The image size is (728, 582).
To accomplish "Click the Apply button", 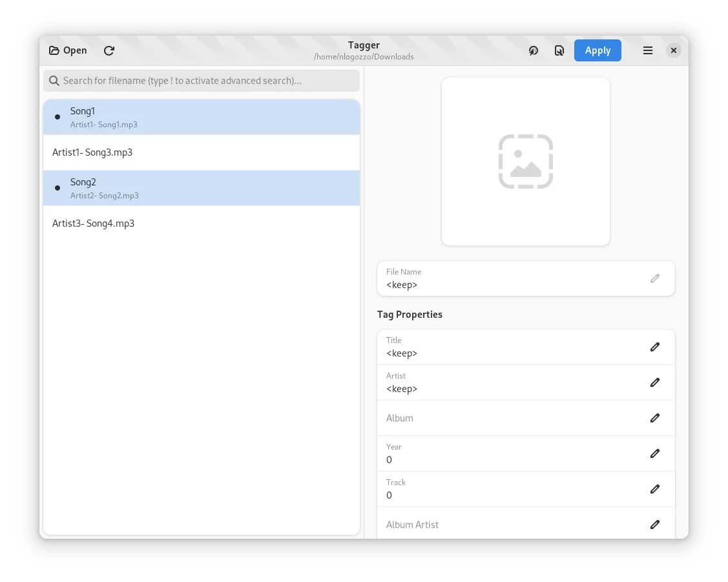I will (x=598, y=50).
